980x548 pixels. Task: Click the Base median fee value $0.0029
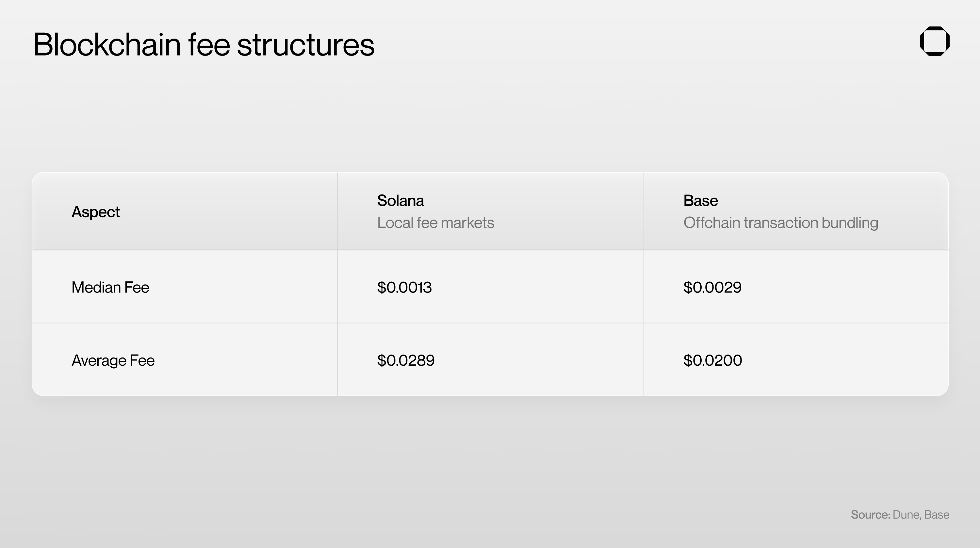coord(712,287)
